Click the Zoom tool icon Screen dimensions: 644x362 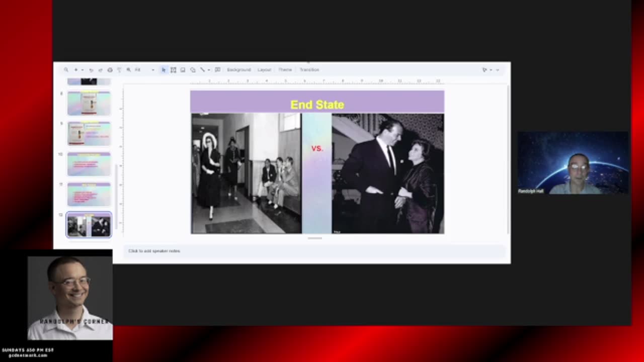click(x=129, y=70)
